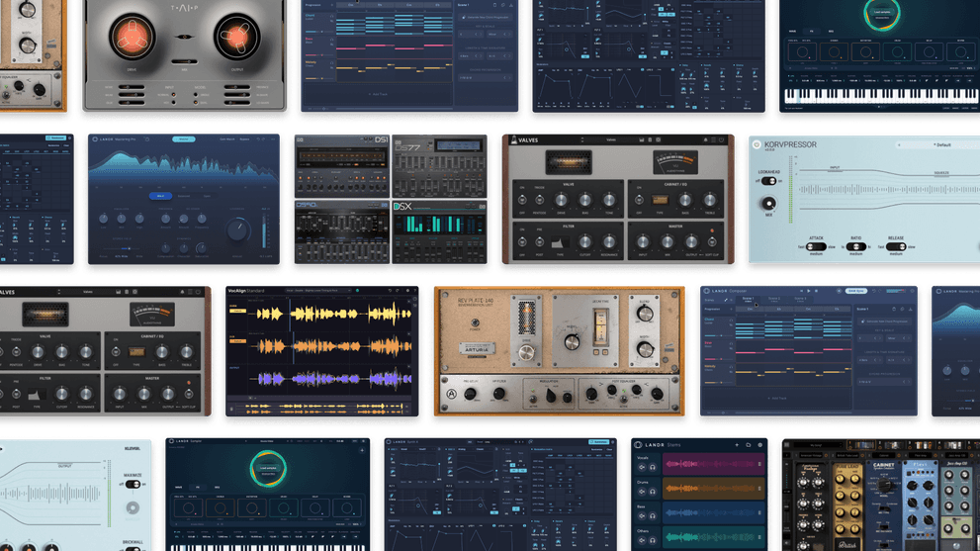Flip the Power switch on full Rev Plate-140
Screen dimensions: 980x551
pyautogui.click(x=475, y=323)
